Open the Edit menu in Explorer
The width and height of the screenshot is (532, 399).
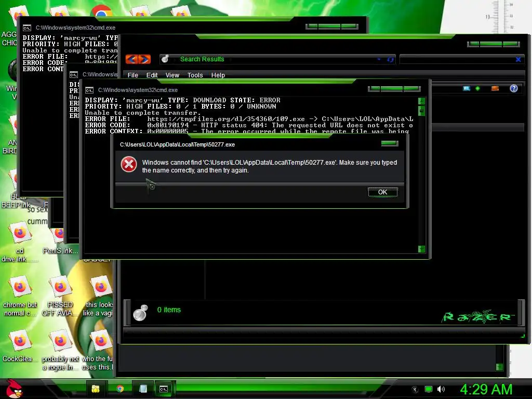(152, 75)
